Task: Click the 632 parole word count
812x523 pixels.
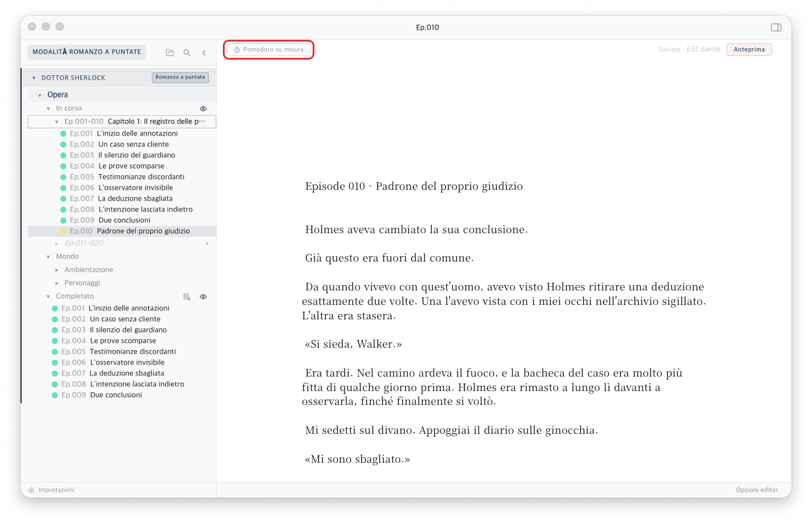Action: pos(703,49)
